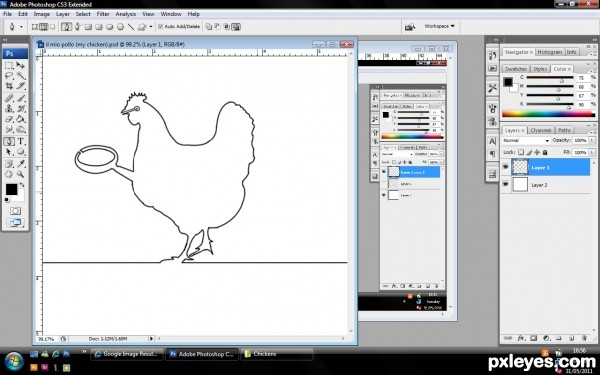Viewport: 600px width, 375px height.
Task: Select the Notes tool
Action: 9,164
